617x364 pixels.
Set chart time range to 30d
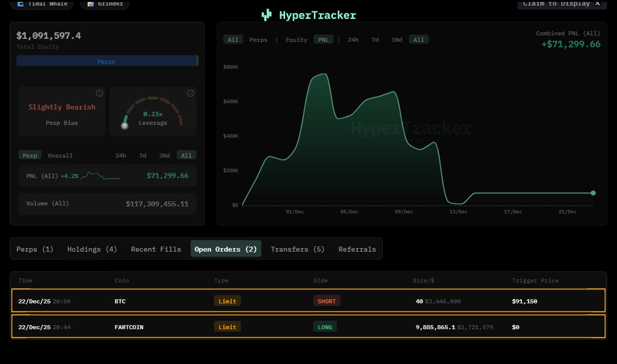tap(397, 40)
